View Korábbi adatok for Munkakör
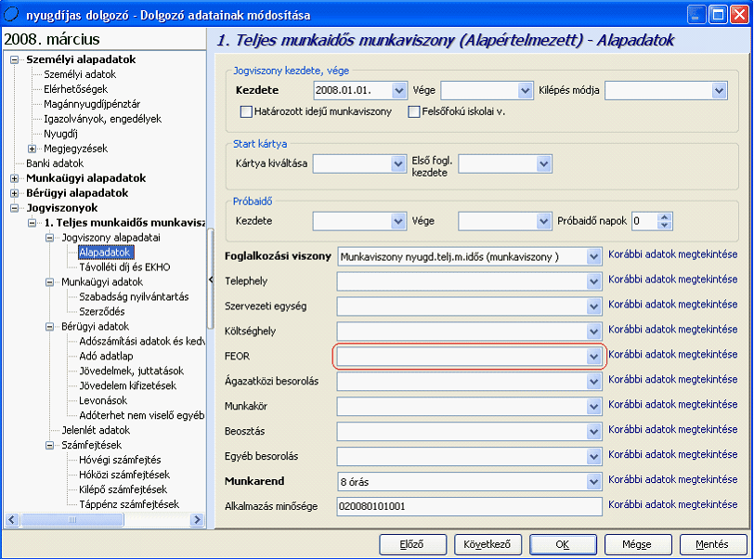The image size is (754, 560). (672, 405)
